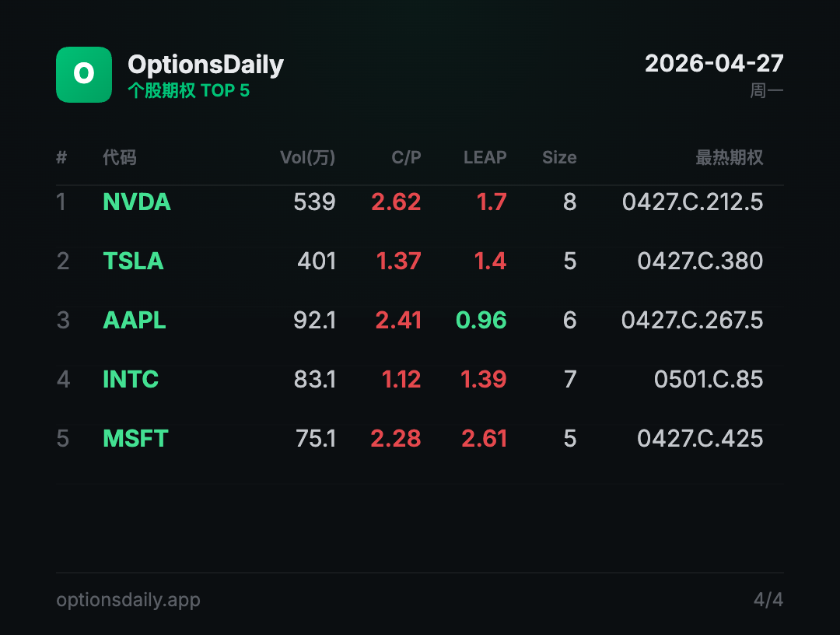
Task: Open the NVDA ticker row
Action: [x=137, y=202]
